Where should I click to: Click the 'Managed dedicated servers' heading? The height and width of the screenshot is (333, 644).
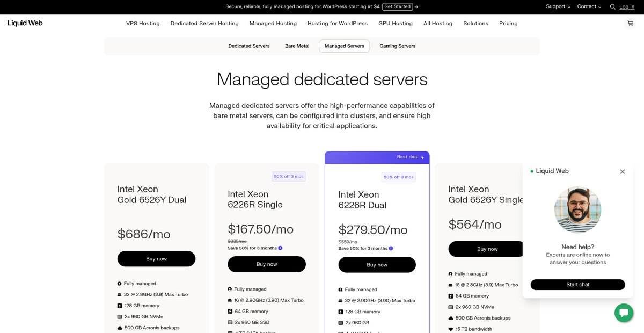322,79
